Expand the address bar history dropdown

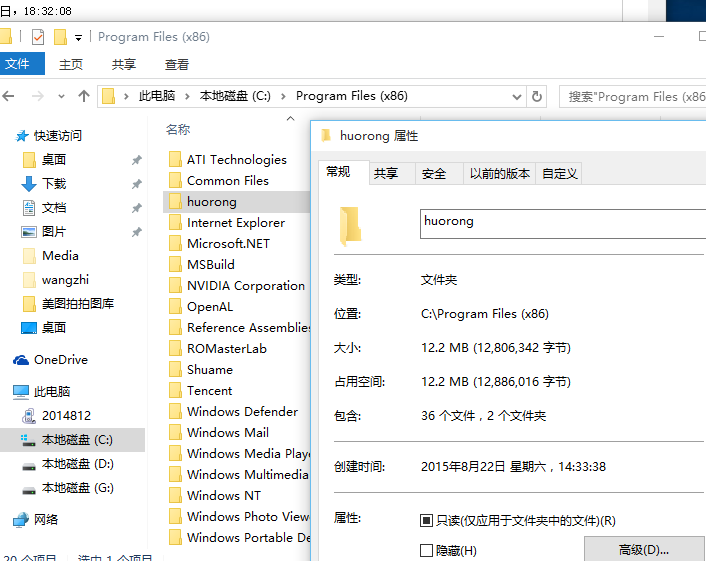point(516,96)
